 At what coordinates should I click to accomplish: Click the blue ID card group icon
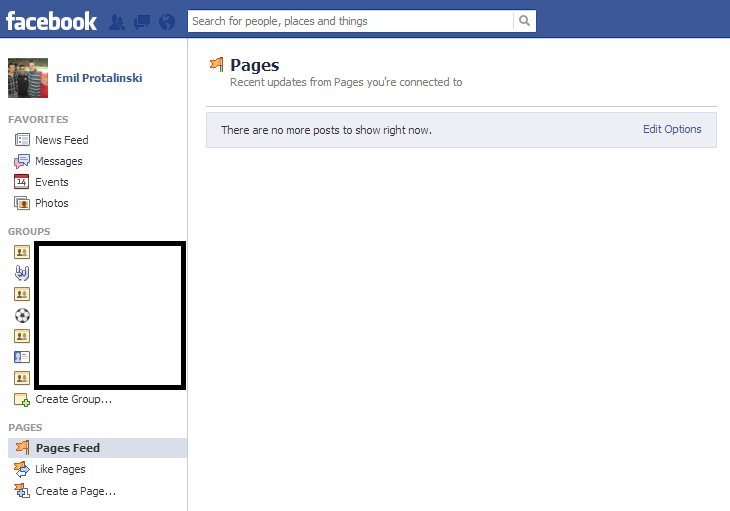tap(22, 357)
